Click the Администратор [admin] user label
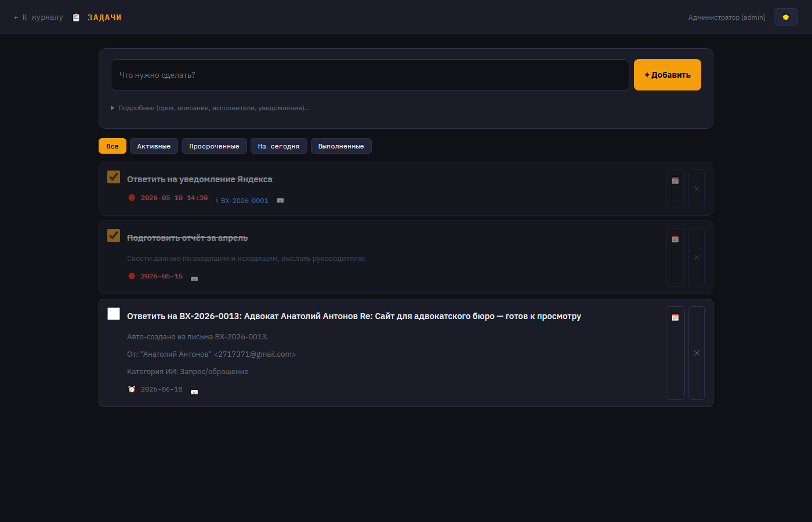Image resolution: width=812 pixels, height=522 pixels. [x=727, y=17]
